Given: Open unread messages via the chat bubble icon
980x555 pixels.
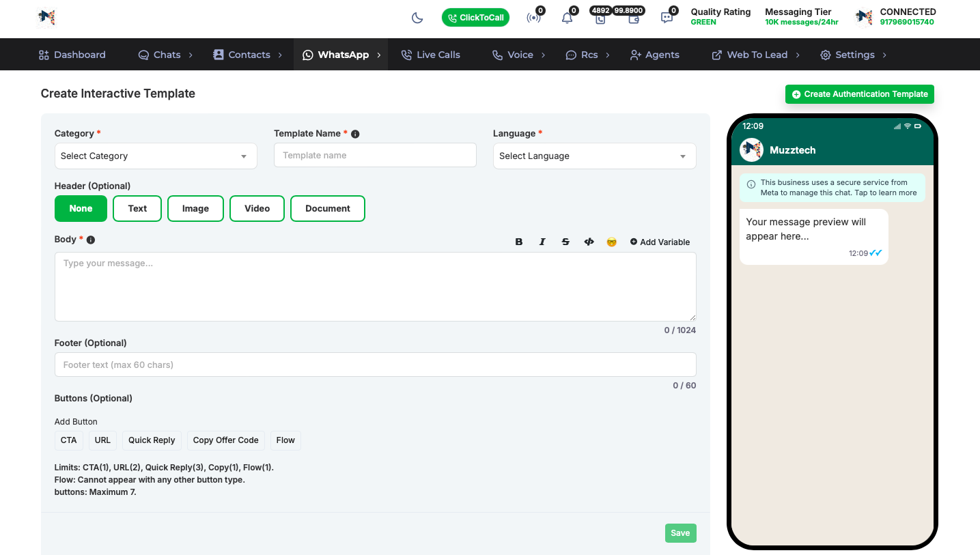Looking at the screenshot, I should (667, 18).
